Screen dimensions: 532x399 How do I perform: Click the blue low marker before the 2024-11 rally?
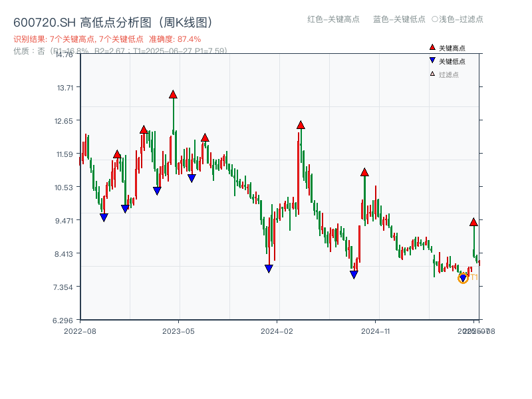[x=354, y=275]
